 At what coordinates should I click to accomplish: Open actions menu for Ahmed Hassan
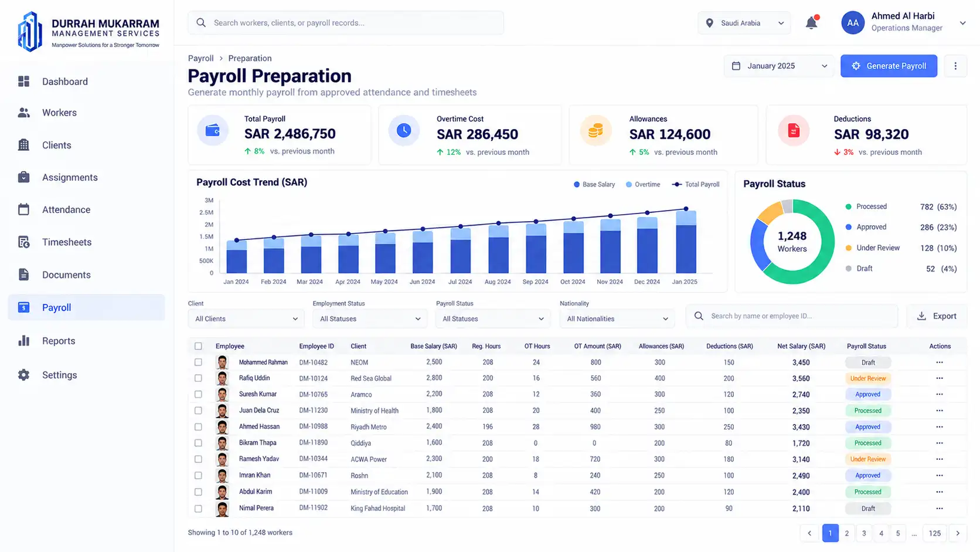pyautogui.click(x=940, y=427)
